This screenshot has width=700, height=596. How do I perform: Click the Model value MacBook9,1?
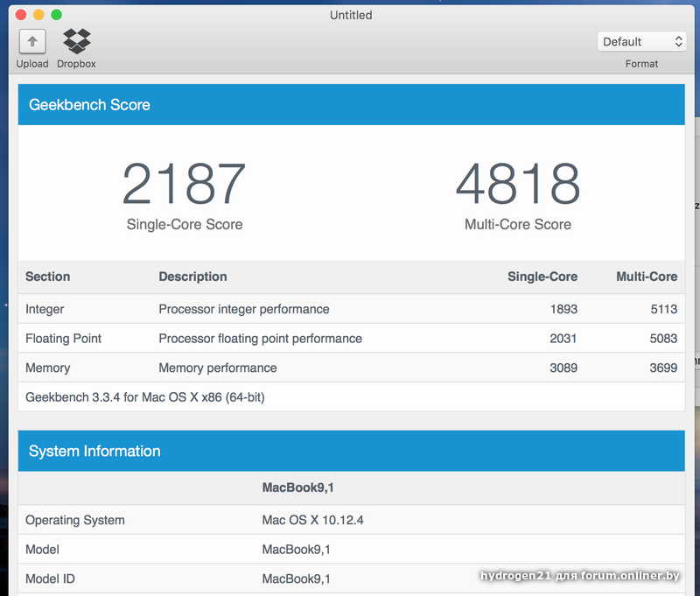(296, 550)
